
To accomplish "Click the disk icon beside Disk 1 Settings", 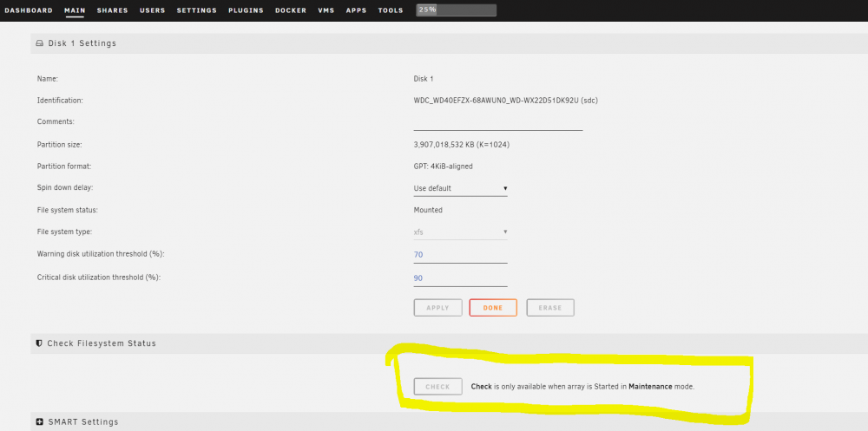I will coord(39,43).
